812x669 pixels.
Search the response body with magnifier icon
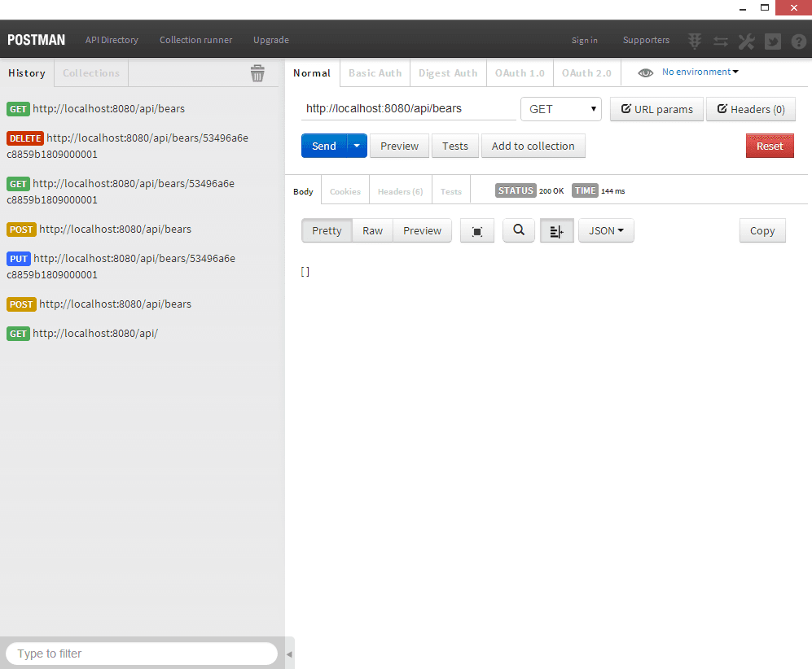tap(518, 230)
